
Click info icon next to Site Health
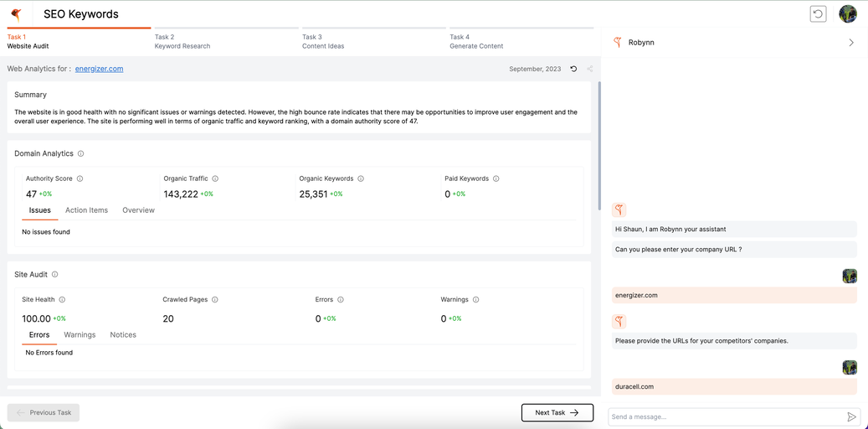pyautogui.click(x=62, y=299)
